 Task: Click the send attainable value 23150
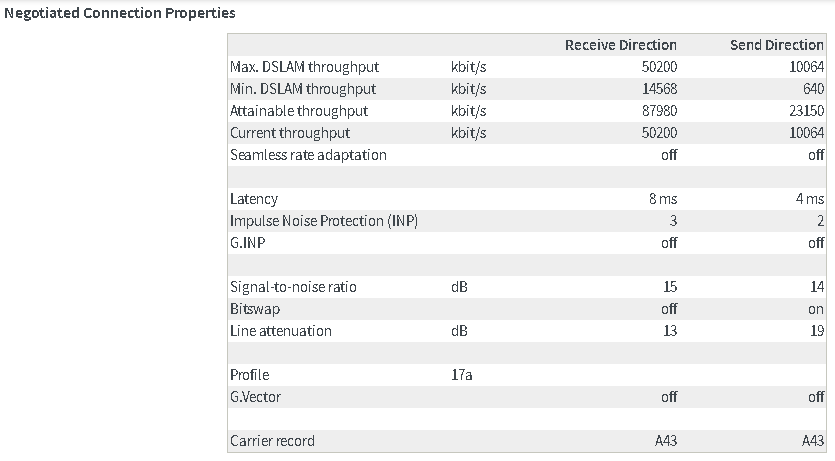[806, 111]
